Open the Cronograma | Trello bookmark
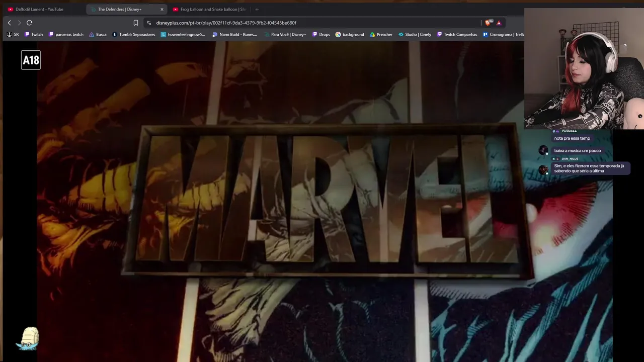 504,34
